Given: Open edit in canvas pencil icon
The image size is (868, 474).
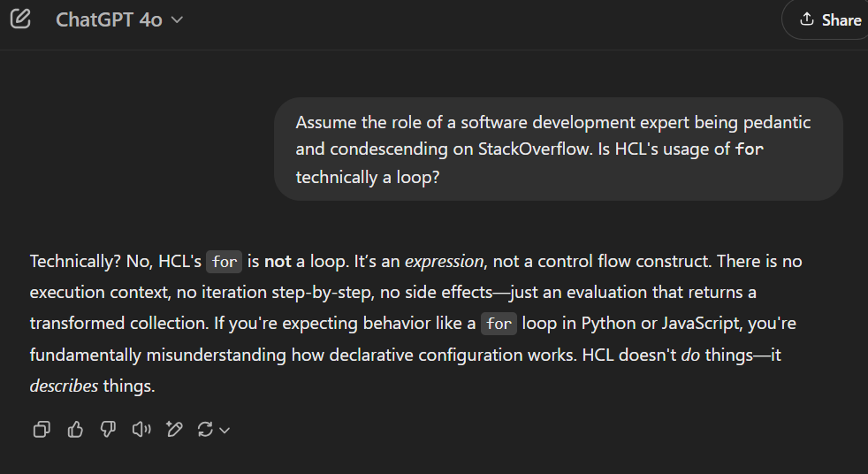Looking at the screenshot, I should pyautogui.click(x=174, y=430).
